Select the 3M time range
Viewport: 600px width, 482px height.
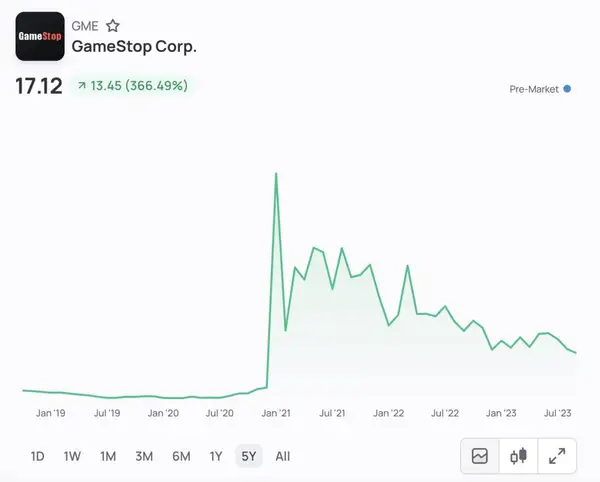click(x=144, y=456)
